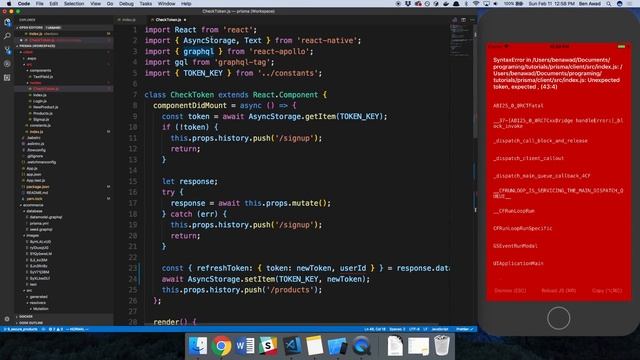Click the Dropbox icon in menu bar
640x360 pixels.
[408, 4]
